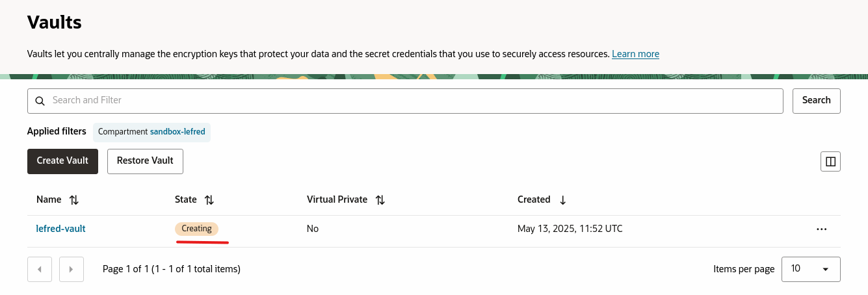Sort by Name column arrows
868x295 pixels.
(x=74, y=200)
